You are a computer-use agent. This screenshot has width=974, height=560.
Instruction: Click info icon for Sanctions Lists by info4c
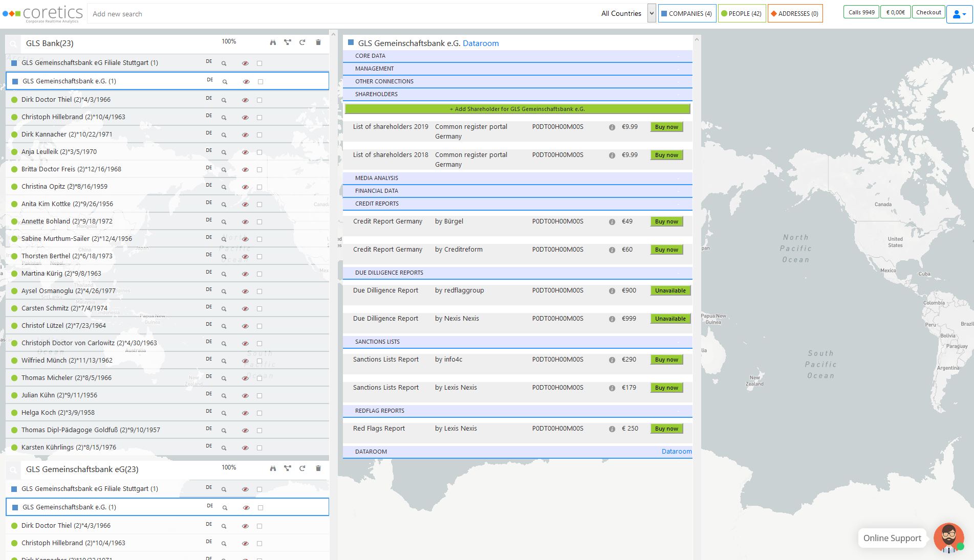612,360
